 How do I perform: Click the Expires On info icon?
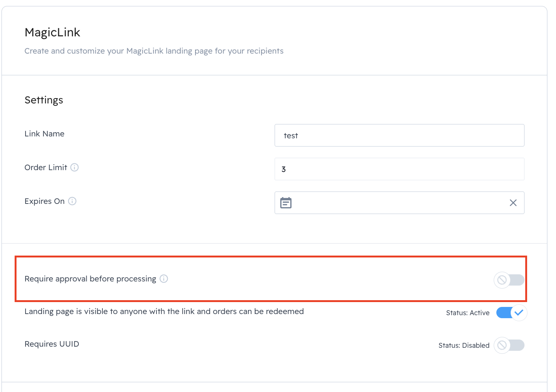(x=72, y=201)
